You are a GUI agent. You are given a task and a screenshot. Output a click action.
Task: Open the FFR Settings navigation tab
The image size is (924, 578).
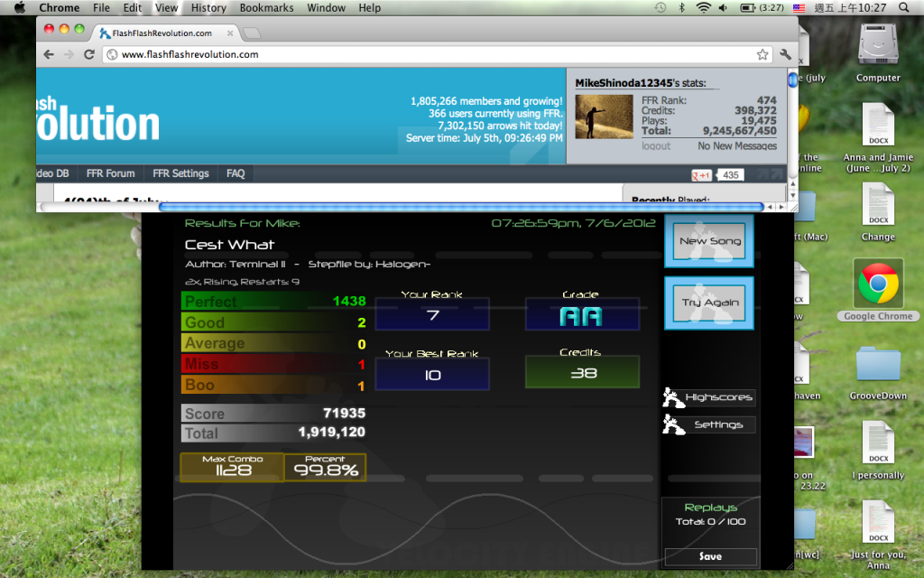(180, 173)
